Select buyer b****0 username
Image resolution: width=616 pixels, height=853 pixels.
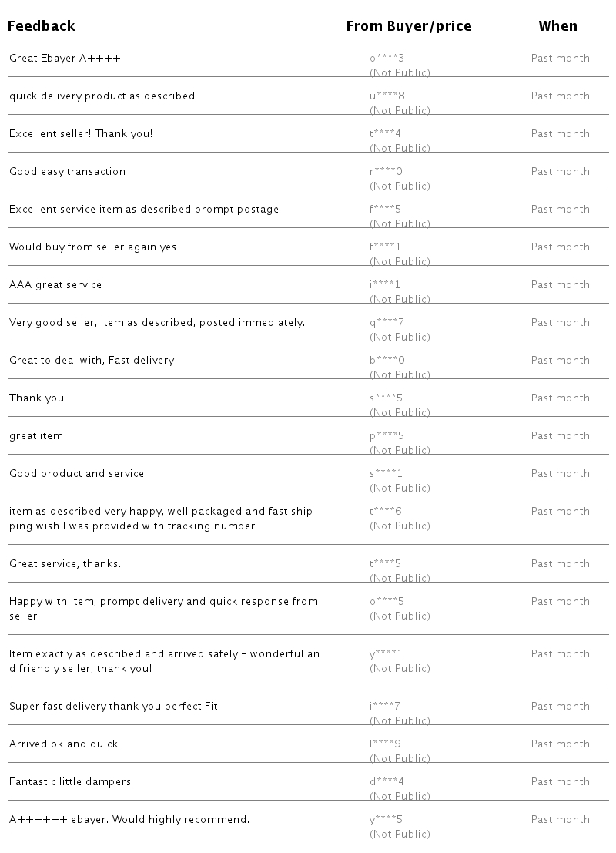[387, 360]
